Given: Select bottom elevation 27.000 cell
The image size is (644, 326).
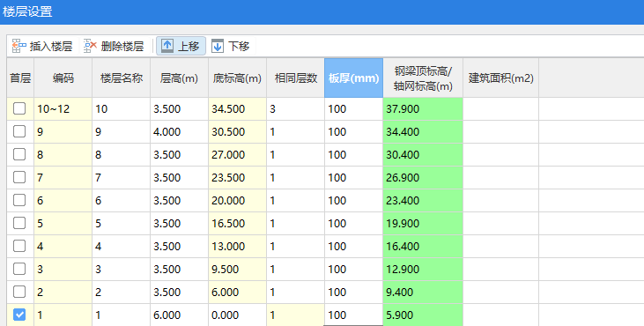Looking at the screenshot, I should (x=237, y=155).
